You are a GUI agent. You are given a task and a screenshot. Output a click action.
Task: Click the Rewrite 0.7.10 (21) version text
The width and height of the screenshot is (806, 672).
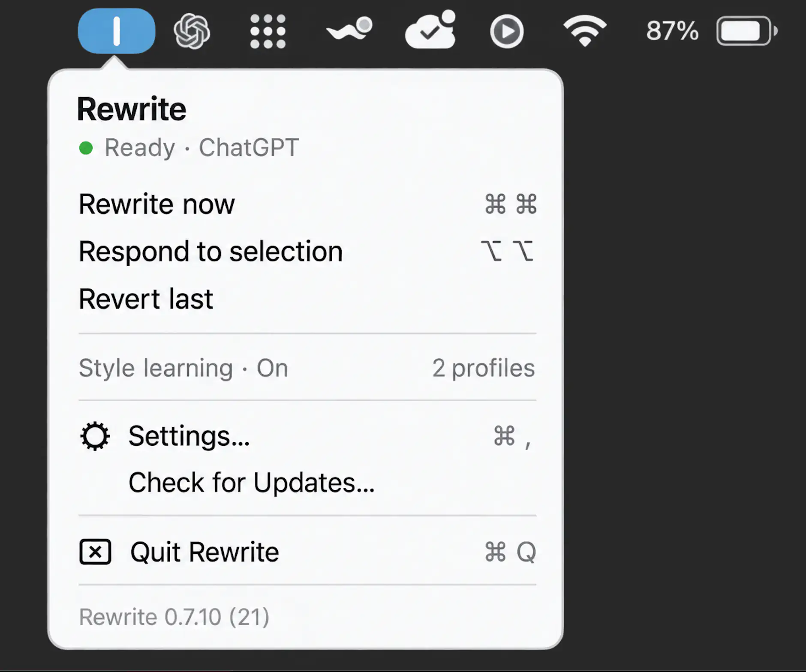point(174,617)
